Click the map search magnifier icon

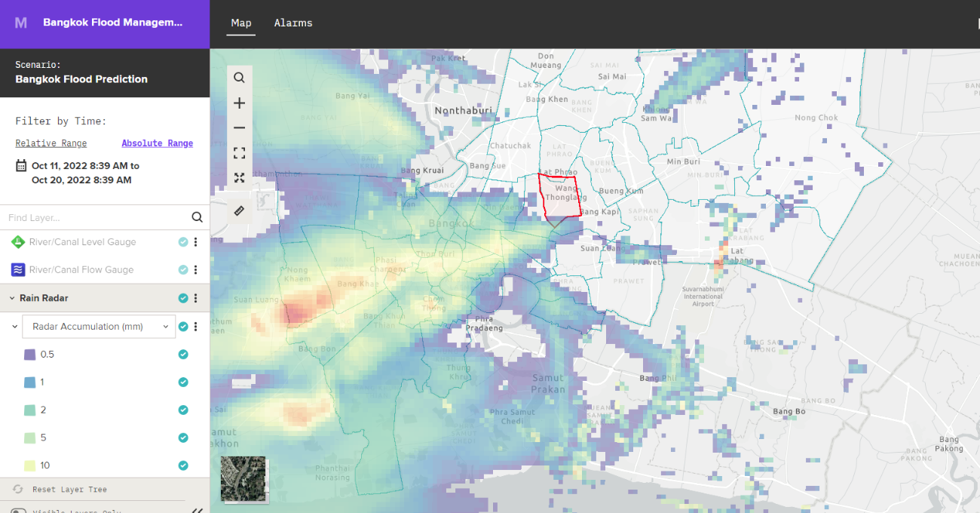[x=239, y=78]
